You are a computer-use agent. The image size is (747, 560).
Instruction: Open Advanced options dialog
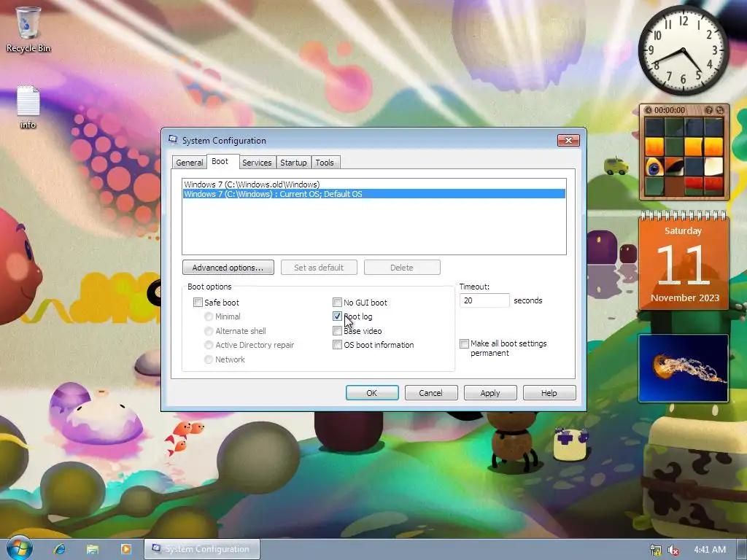coord(228,267)
